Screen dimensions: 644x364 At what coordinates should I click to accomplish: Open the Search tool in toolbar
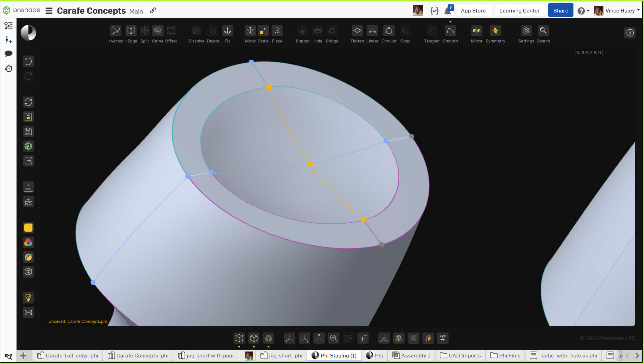[x=543, y=31]
